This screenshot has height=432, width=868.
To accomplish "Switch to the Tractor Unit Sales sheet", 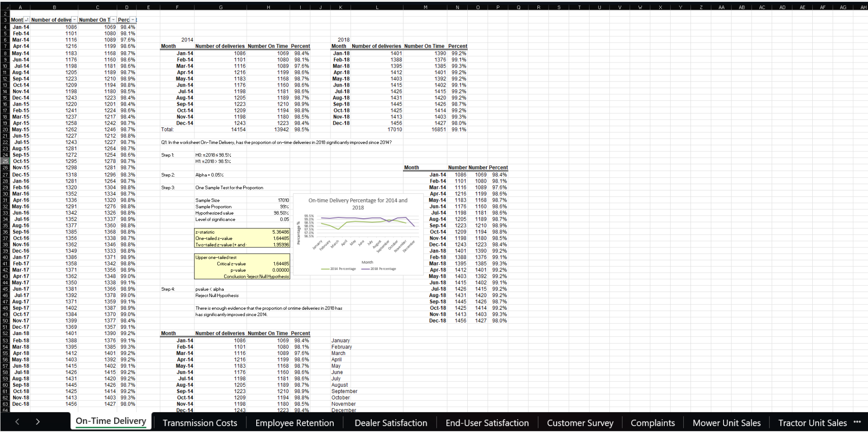I will 812,422.
